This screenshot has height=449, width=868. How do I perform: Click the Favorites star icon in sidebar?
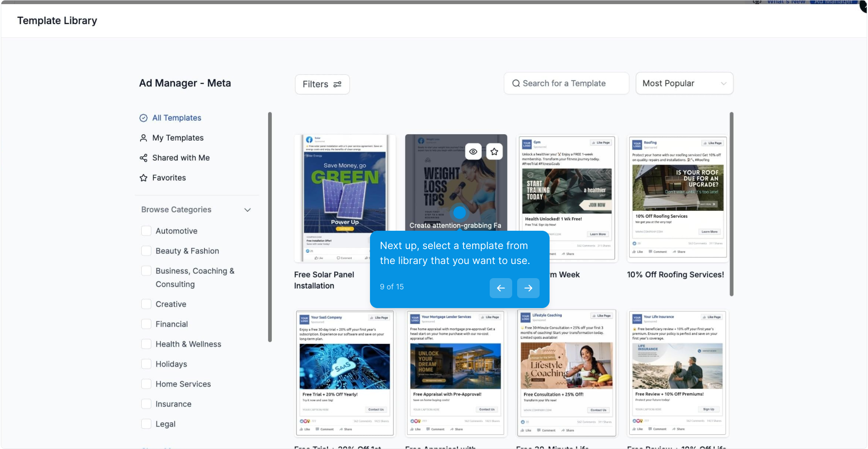pos(143,178)
